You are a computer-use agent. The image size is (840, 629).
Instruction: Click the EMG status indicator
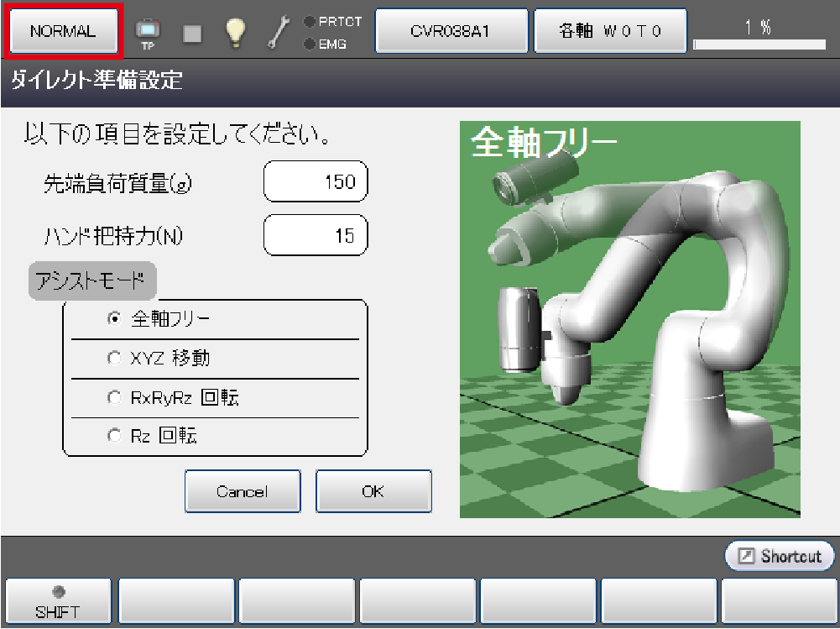pyautogui.click(x=326, y=44)
